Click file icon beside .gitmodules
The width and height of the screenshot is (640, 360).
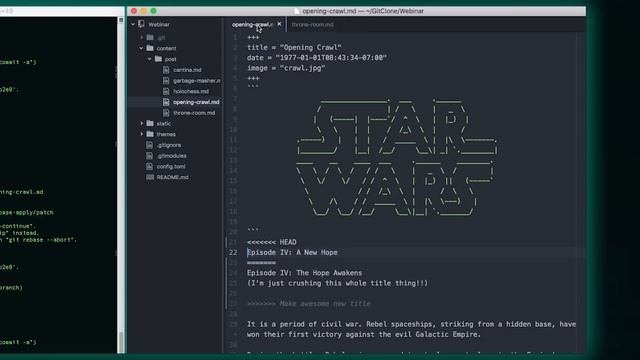coord(149,156)
